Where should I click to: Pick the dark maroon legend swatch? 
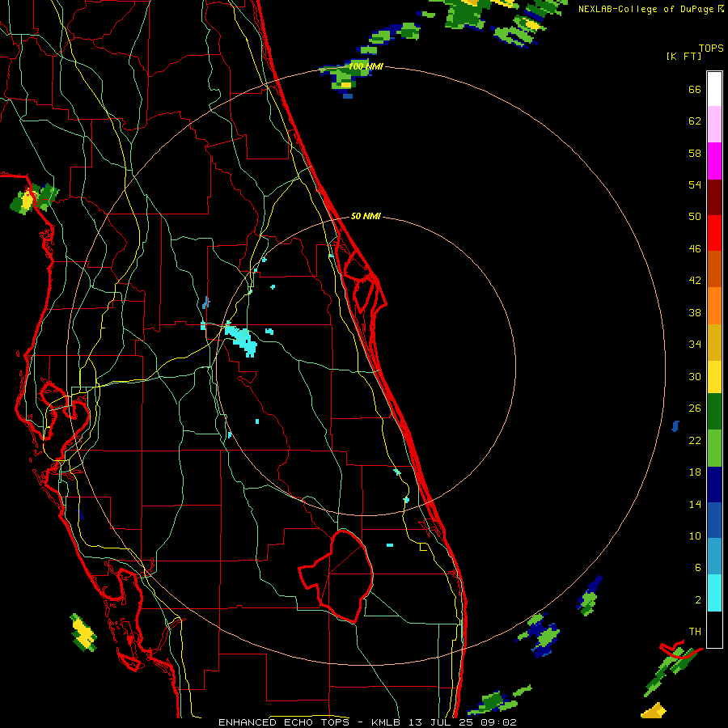tap(714, 197)
